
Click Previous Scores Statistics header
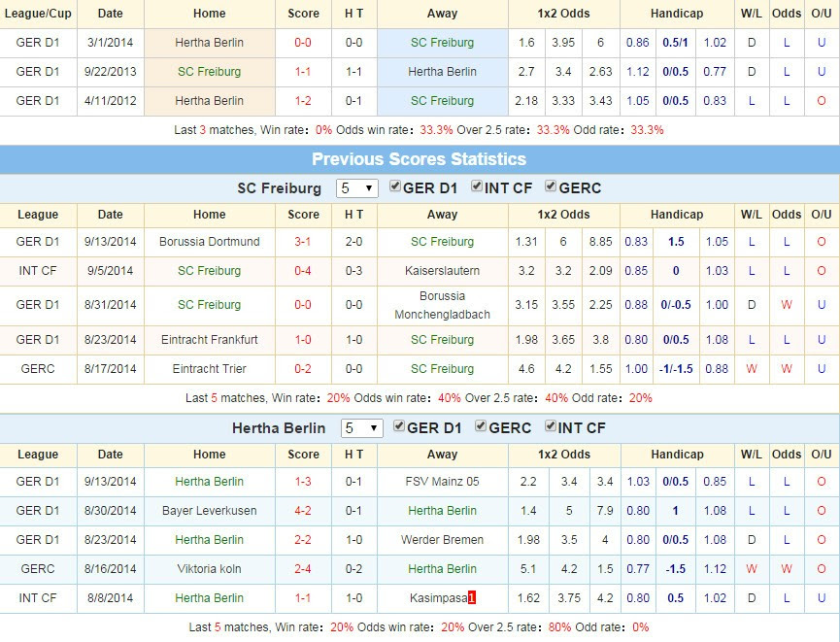tap(419, 159)
